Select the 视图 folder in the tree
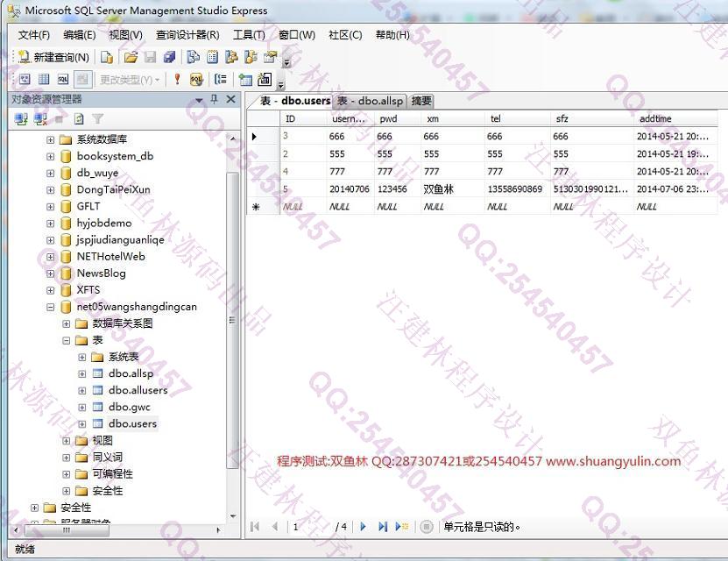 [102, 440]
